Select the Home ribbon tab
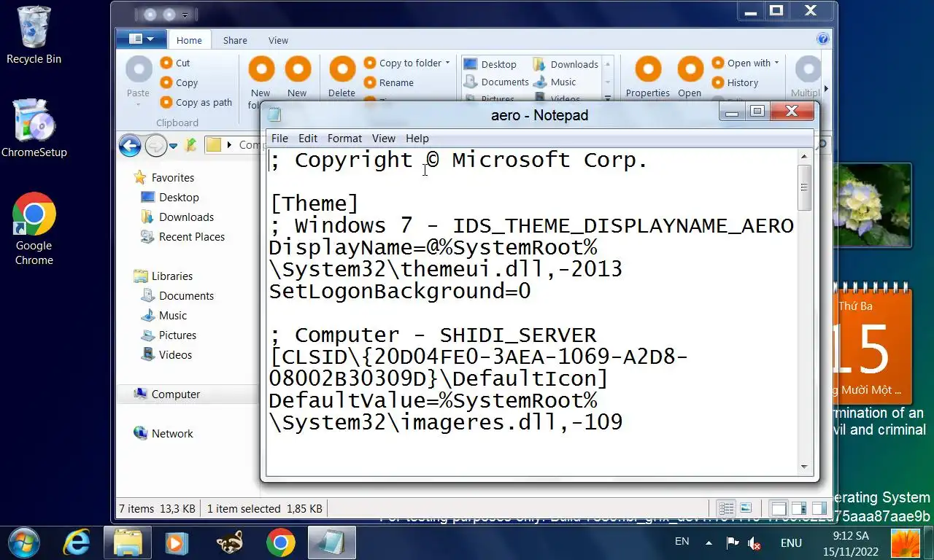934x560 pixels. (189, 40)
